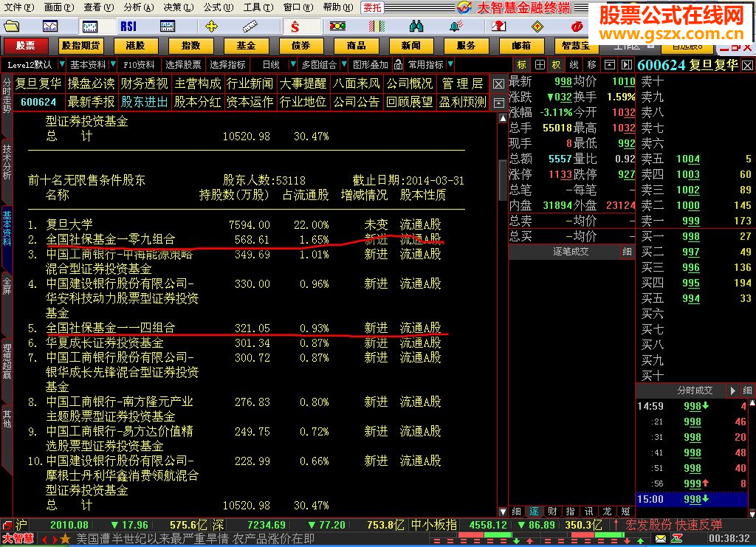Viewport: 756px width, 547px height.
Task: Click the 大智慧 logo in the status bar
Action: coord(18,539)
